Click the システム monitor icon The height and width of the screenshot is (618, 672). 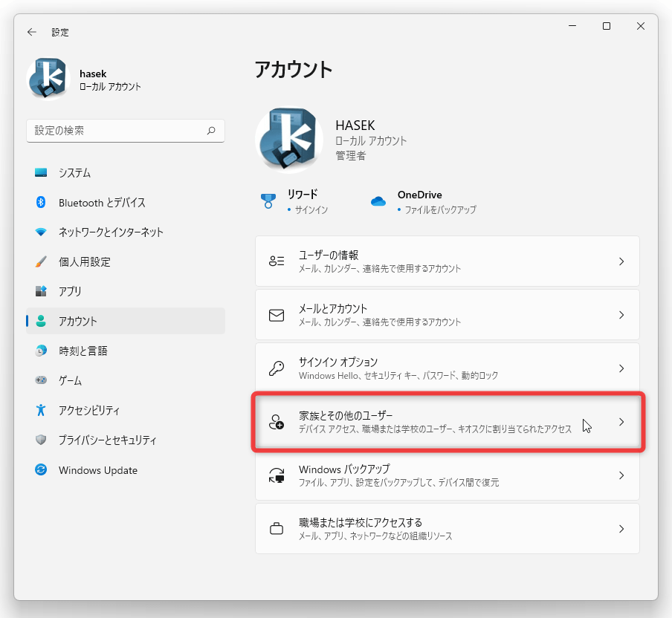click(41, 172)
